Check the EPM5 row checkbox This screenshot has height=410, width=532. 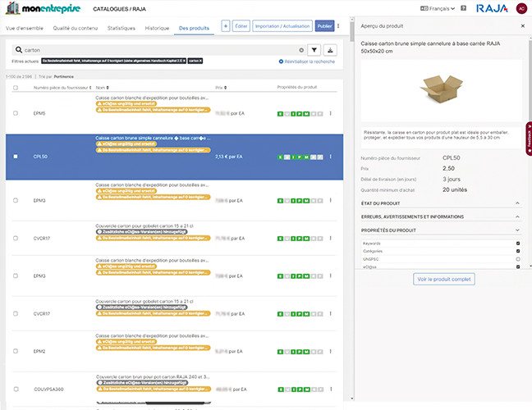tap(16, 113)
